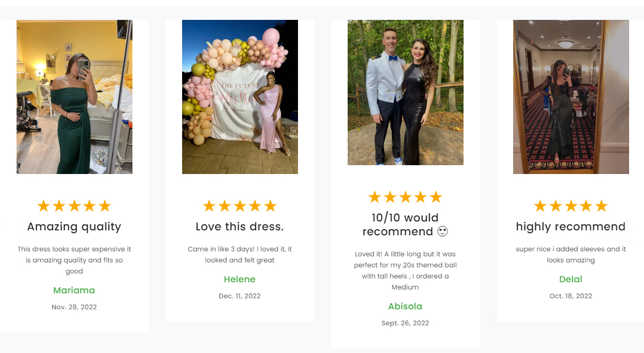644x353 pixels.
Task: Click the Nov. 28, 2022 review date
Action: [x=74, y=307]
